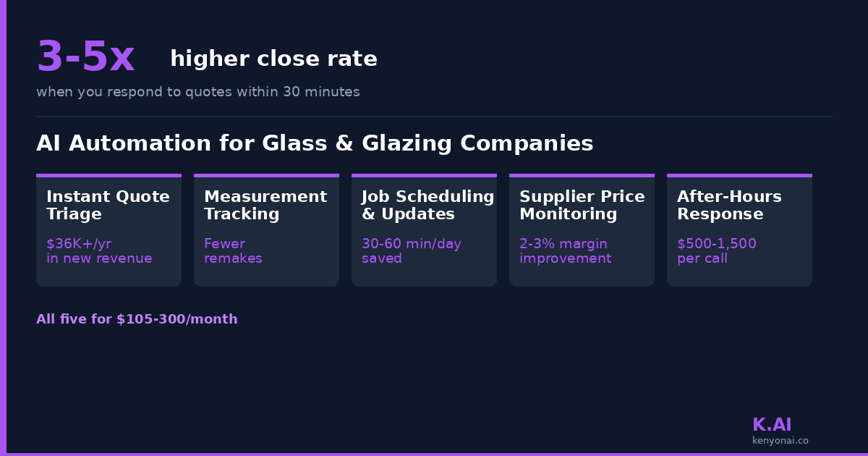Click the AI Automation for Glass & Glazing heading
The height and width of the screenshot is (456, 868).
pos(315,143)
